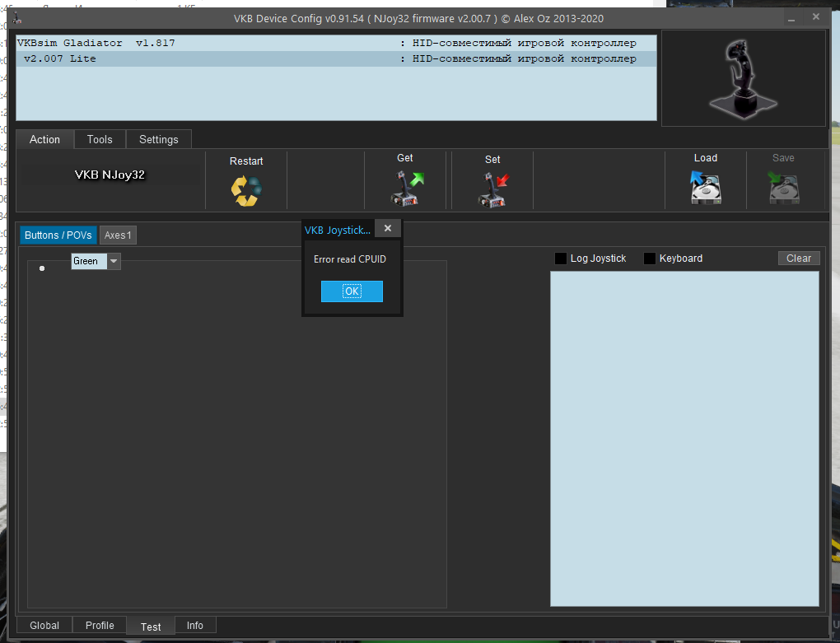Click the VKB NJoy32 label
Viewport: 840px width, 643px height.
point(110,175)
